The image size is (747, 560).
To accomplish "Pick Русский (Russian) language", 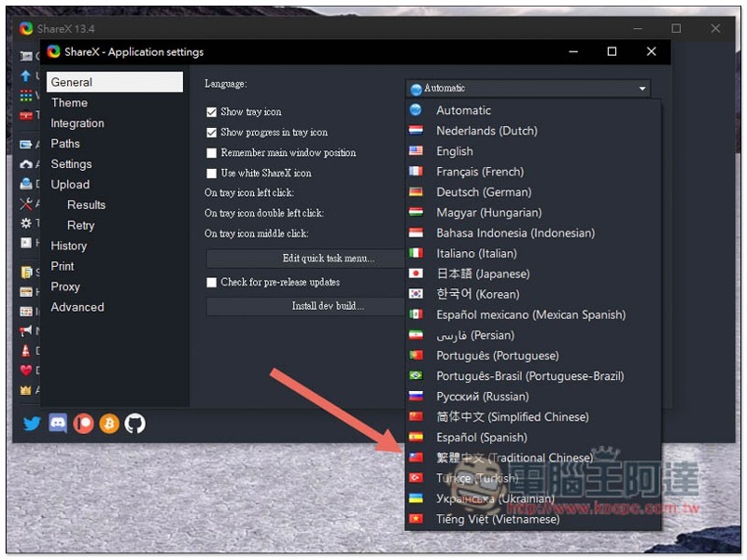I will coord(533,398).
